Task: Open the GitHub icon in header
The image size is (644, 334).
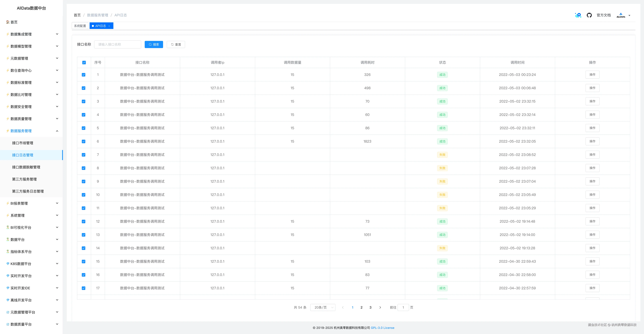Action: 589,15
